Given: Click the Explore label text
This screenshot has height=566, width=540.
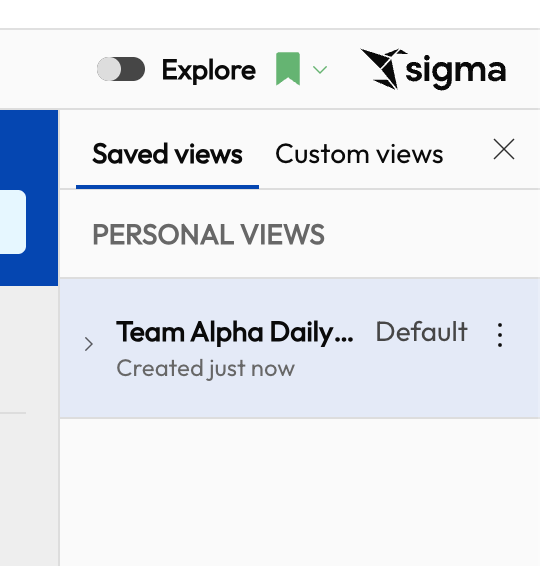Looking at the screenshot, I should pos(209,70).
